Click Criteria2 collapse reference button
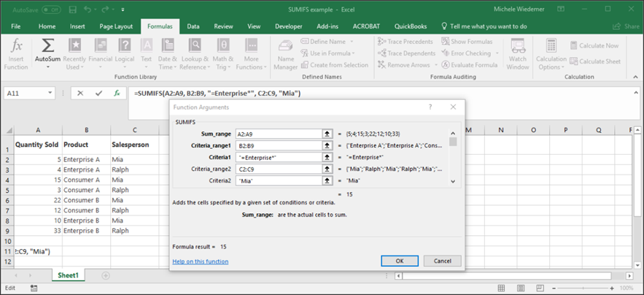The width and height of the screenshot is (644, 295). click(x=327, y=180)
